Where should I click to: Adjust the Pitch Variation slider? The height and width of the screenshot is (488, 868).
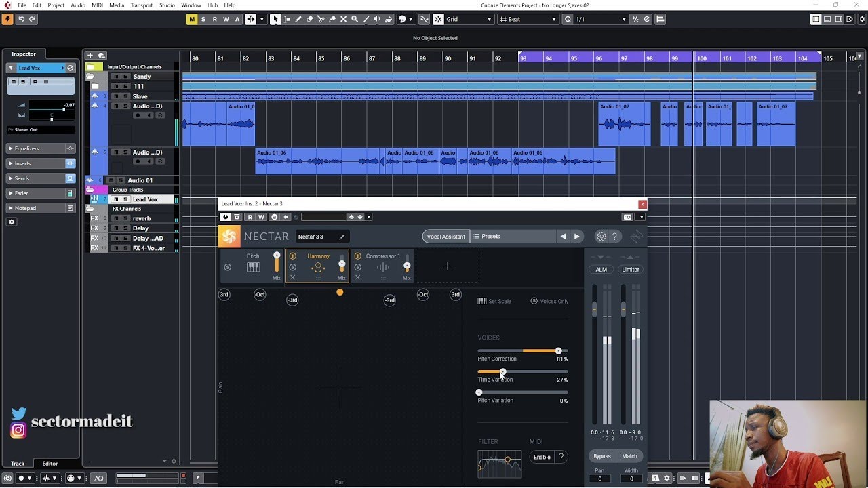coord(523,392)
